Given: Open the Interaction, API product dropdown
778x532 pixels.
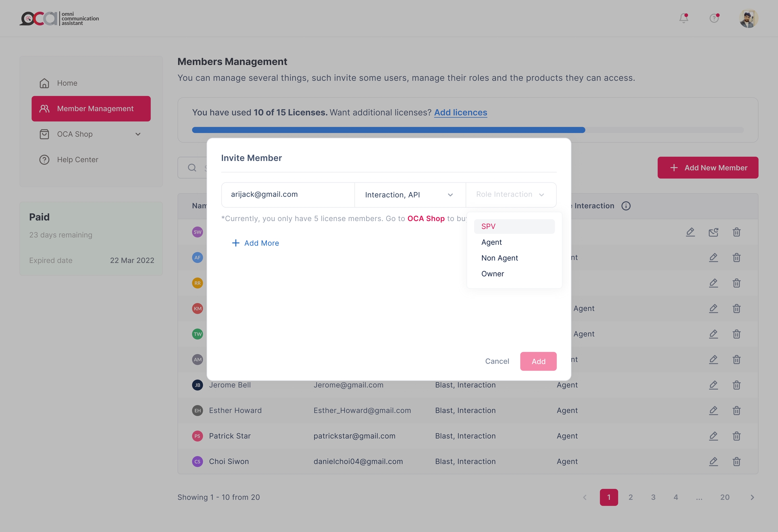Looking at the screenshot, I should pyautogui.click(x=410, y=195).
